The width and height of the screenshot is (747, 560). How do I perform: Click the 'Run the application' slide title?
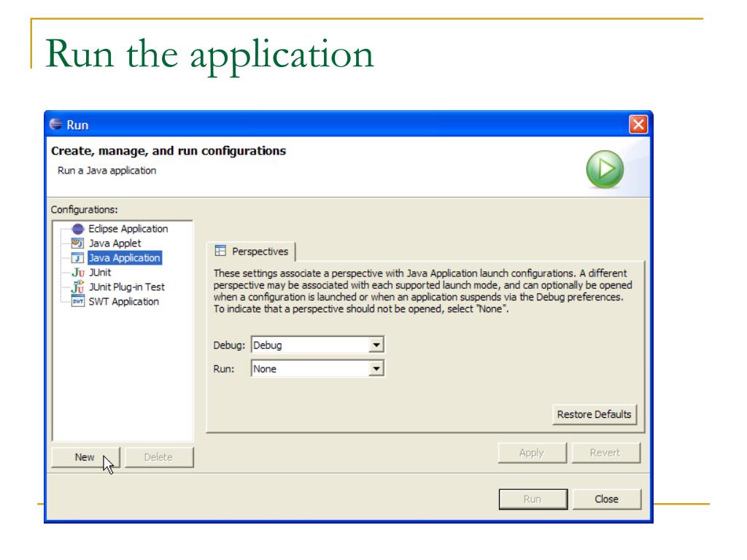pos(209,55)
